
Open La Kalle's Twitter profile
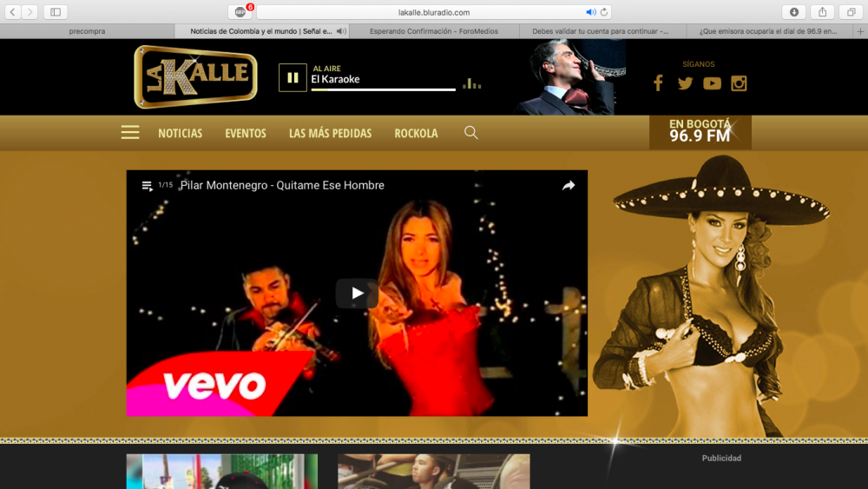685,83
